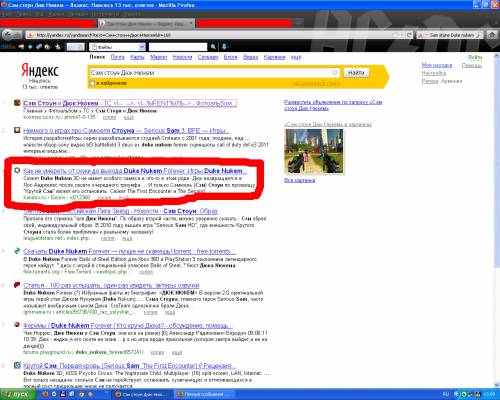
Task: Open the 'Файлы' dropdown in the toolbar
Action: [117, 47]
